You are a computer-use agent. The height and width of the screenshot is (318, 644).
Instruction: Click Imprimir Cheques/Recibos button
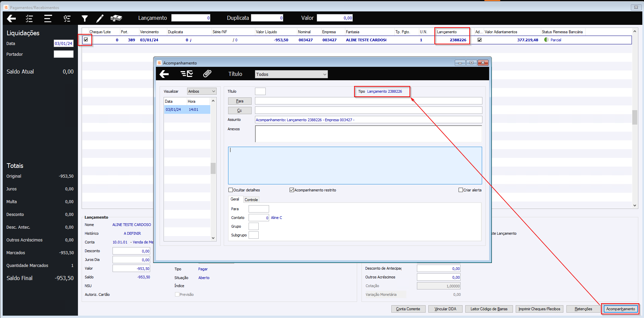click(539, 309)
